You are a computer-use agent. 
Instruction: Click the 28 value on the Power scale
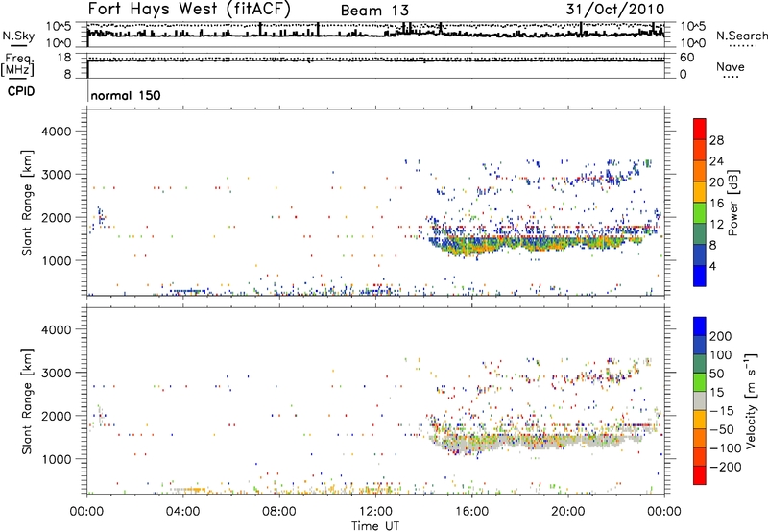click(x=716, y=140)
